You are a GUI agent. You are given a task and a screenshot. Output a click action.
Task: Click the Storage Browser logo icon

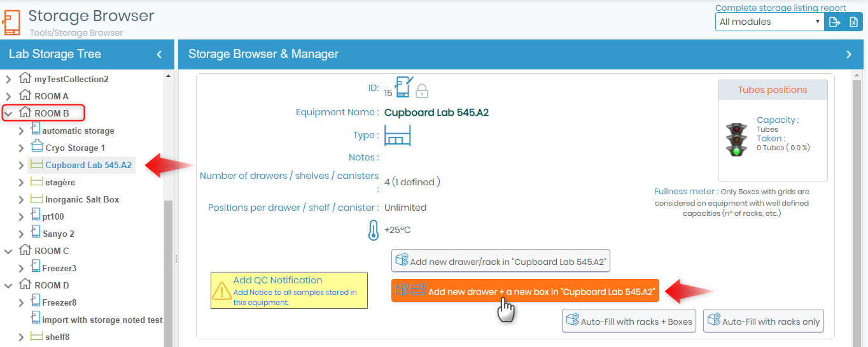(x=11, y=22)
